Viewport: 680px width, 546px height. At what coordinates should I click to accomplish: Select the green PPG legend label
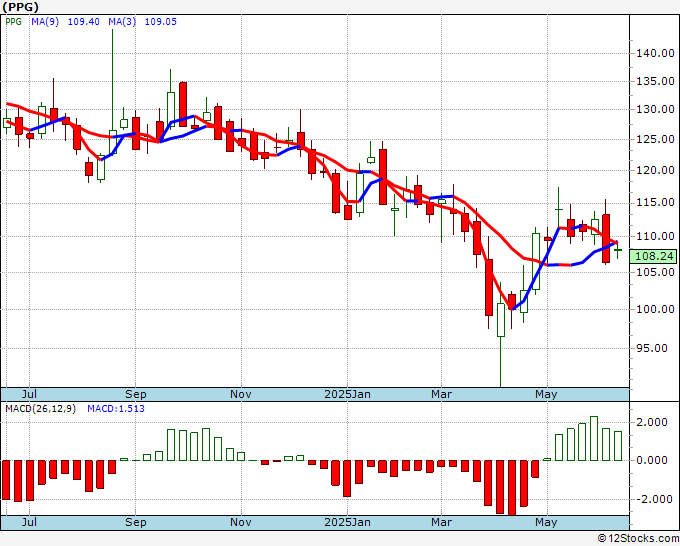click(x=13, y=22)
